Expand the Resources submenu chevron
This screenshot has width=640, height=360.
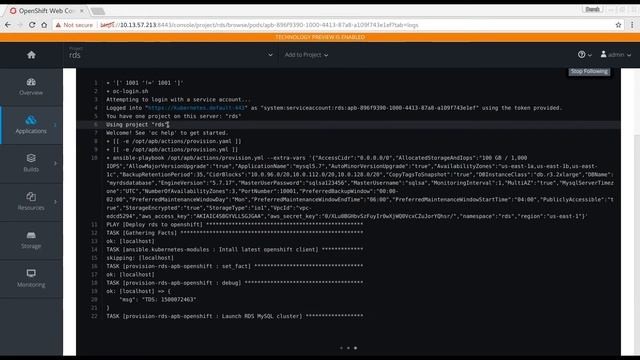pyautogui.click(x=55, y=202)
